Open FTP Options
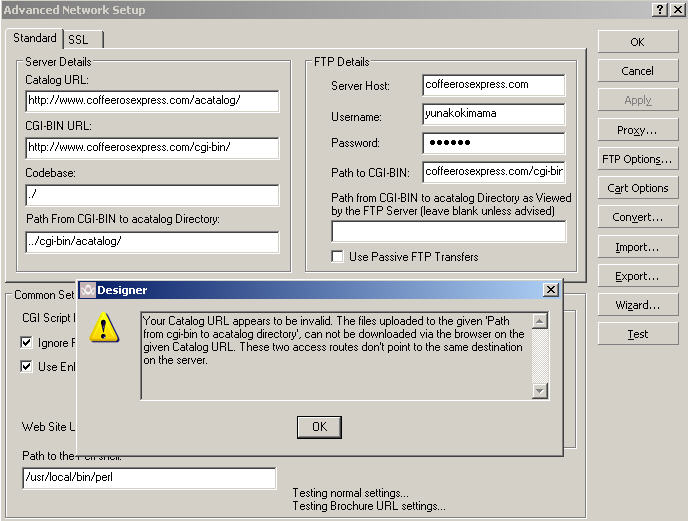 click(637, 159)
